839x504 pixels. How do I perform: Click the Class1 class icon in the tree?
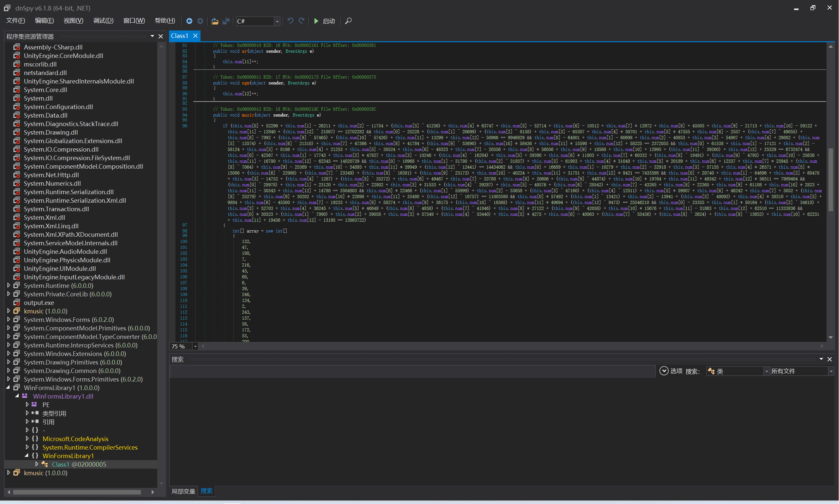point(45,464)
